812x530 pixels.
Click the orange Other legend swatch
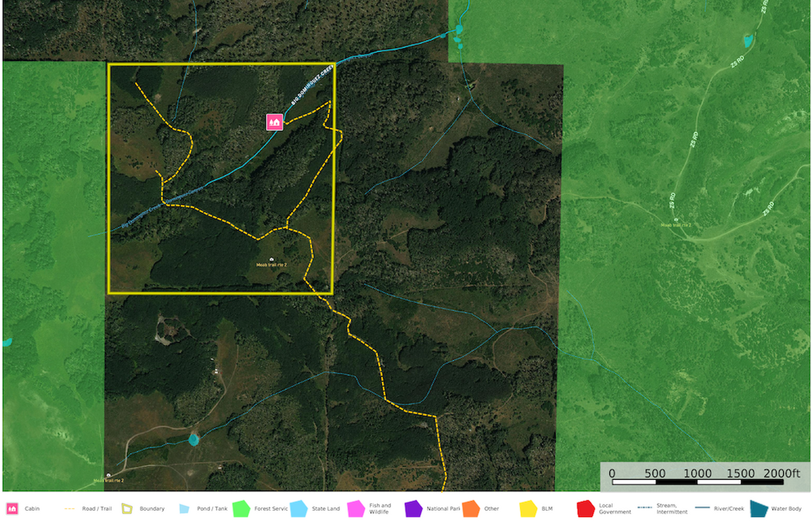[x=471, y=509]
